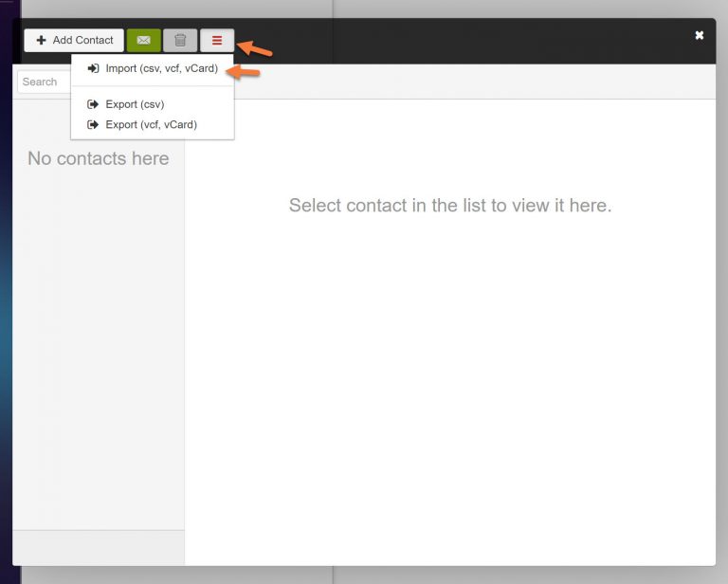This screenshot has height=584, width=728.
Task: Toggle the red hamburger menu button
Action: tap(217, 41)
